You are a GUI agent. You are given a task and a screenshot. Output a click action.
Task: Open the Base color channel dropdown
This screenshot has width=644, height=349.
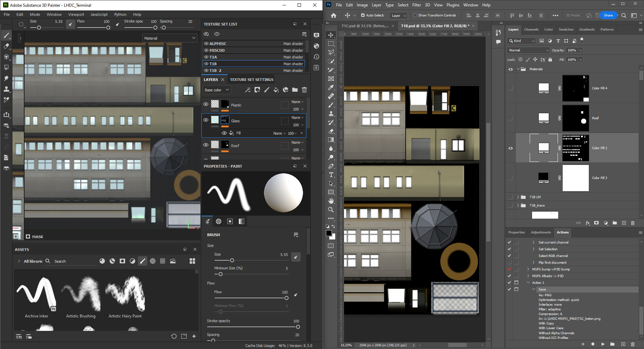coord(217,90)
